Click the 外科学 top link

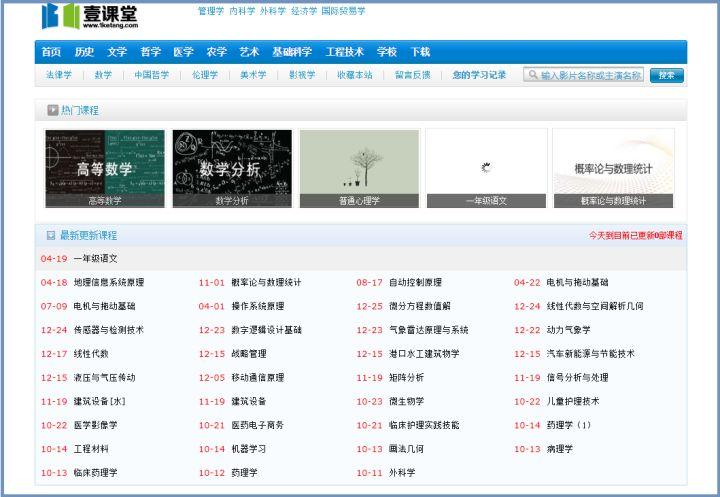(273, 11)
